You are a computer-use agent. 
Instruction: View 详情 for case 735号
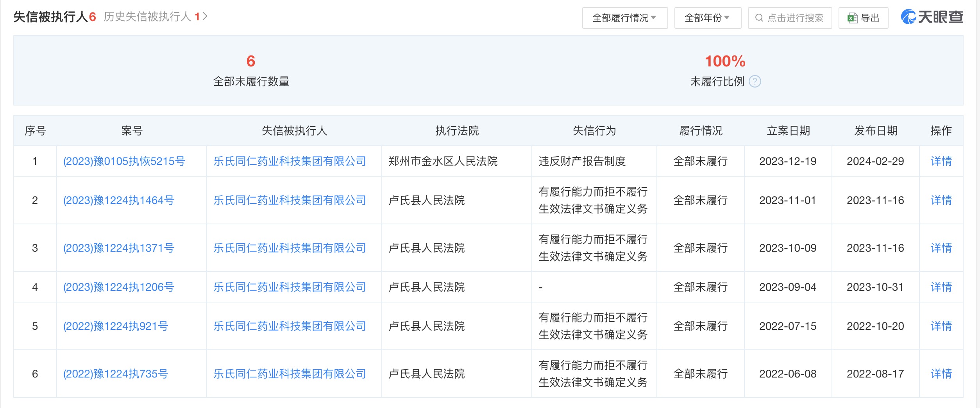point(941,374)
